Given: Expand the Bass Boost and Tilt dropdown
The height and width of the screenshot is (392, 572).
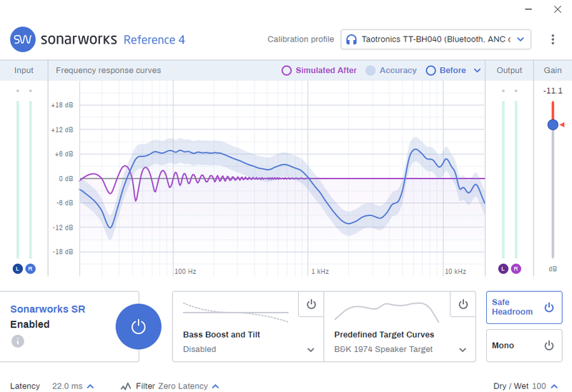Looking at the screenshot, I should [311, 350].
